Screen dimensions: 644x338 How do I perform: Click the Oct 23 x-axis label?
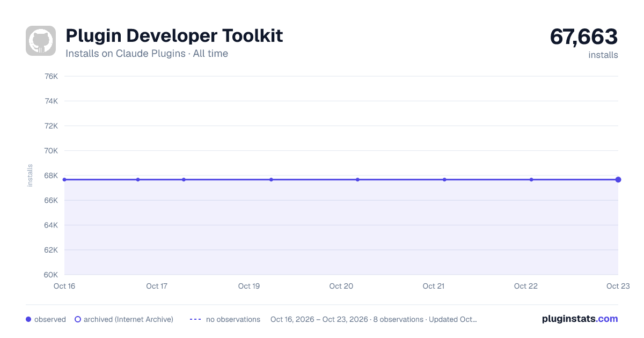pyautogui.click(x=618, y=286)
